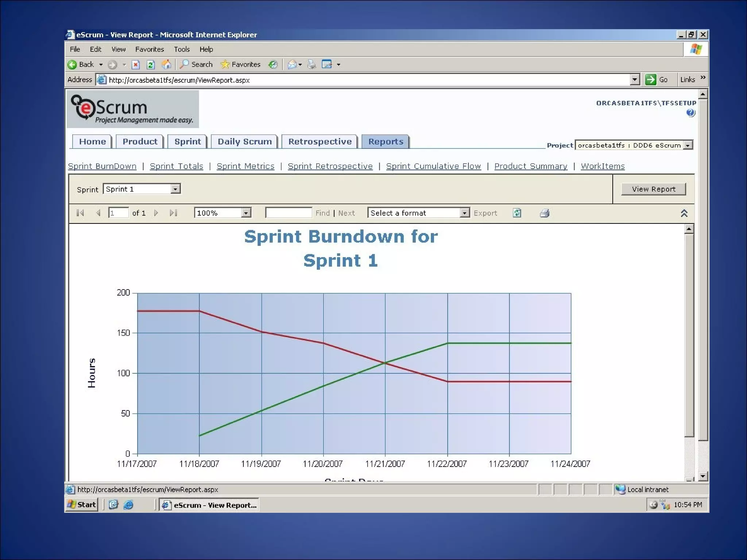Open the Tools menu
The width and height of the screenshot is (747, 560).
point(181,49)
